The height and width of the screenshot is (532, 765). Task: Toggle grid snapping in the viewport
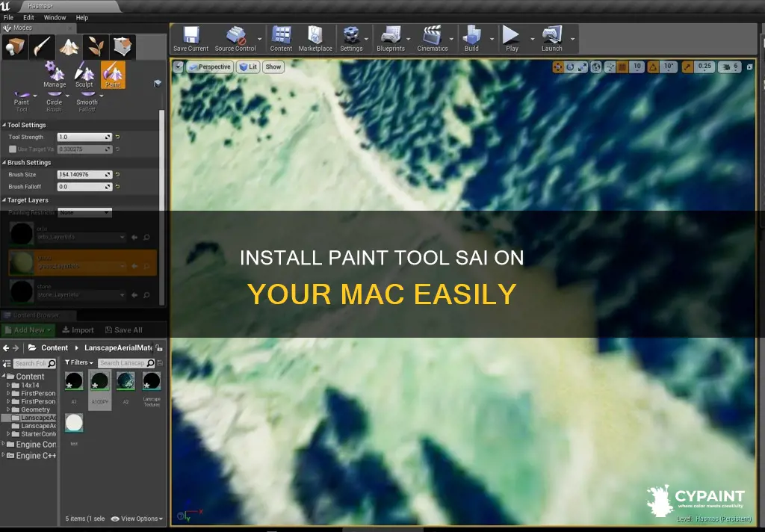(x=622, y=67)
